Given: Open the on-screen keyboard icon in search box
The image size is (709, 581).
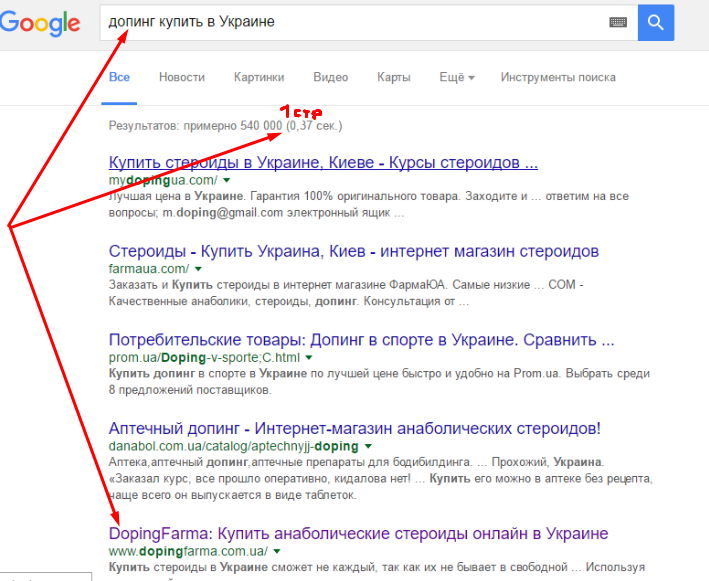Looking at the screenshot, I should click(618, 22).
